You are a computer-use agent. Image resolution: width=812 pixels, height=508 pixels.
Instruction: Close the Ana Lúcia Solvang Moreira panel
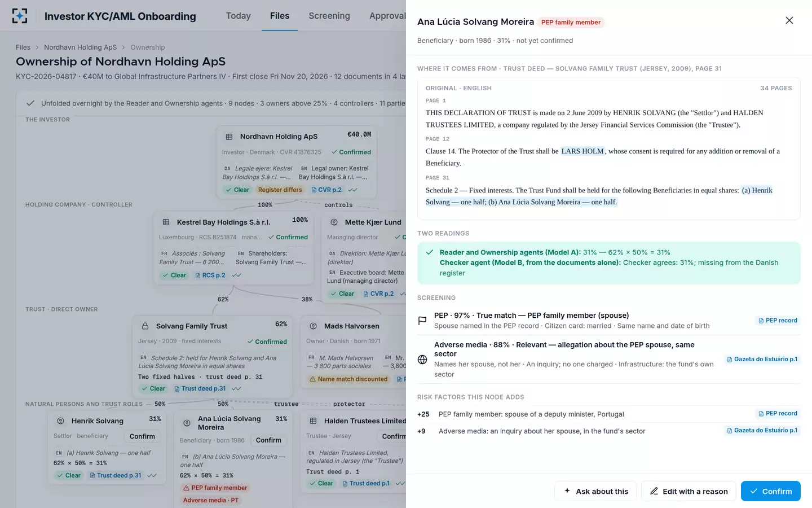click(789, 20)
